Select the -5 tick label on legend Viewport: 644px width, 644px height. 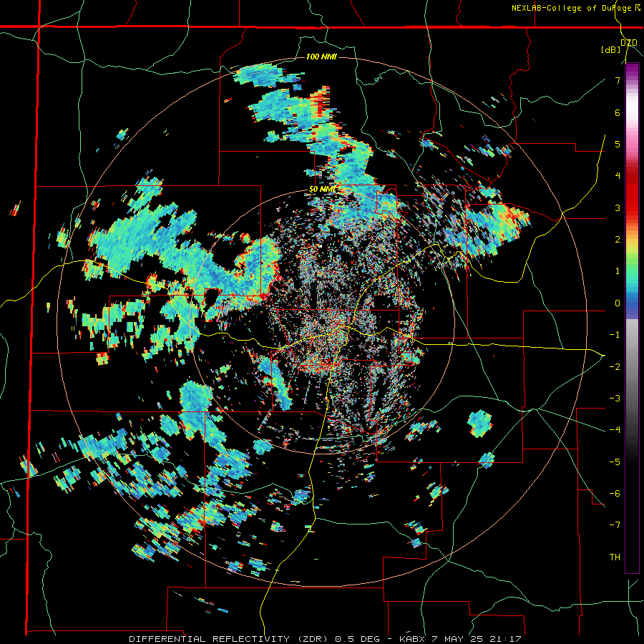pyautogui.click(x=615, y=462)
